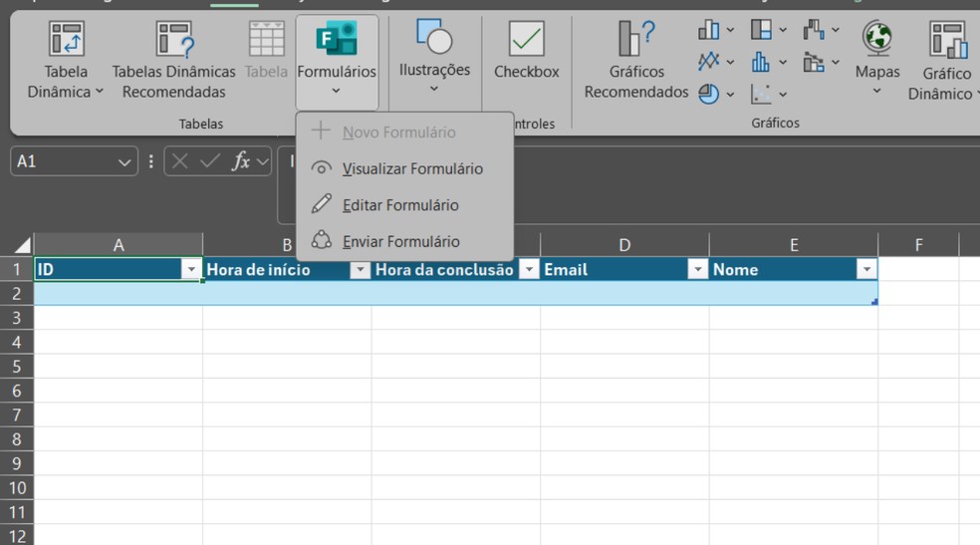Open the Email column filter dropdown
The height and width of the screenshot is (545, 980).
697,269
